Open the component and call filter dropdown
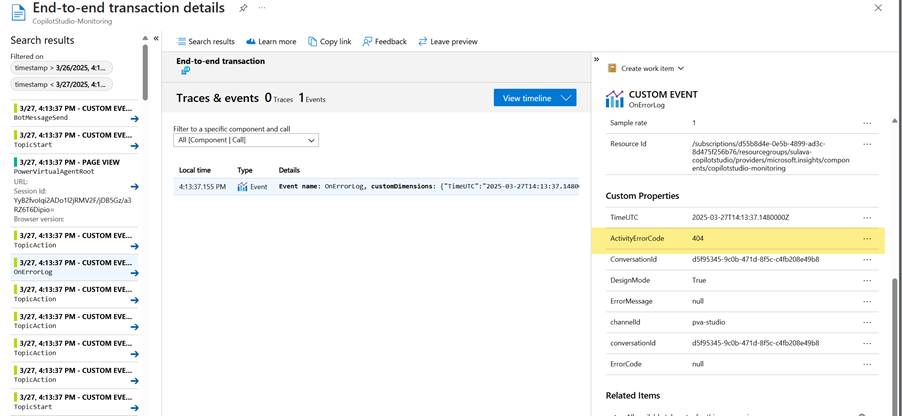Screen dimensions: 902x416 tap(245, 141)
